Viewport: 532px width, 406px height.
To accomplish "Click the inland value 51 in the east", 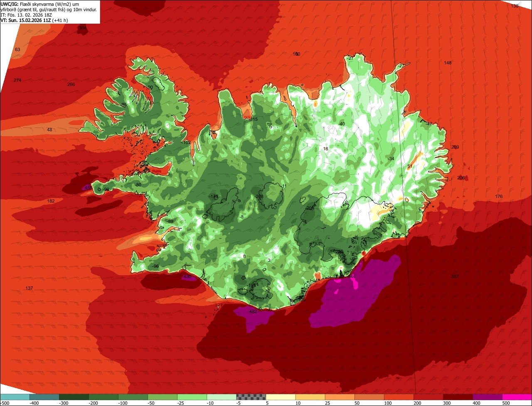I will 409,166.
